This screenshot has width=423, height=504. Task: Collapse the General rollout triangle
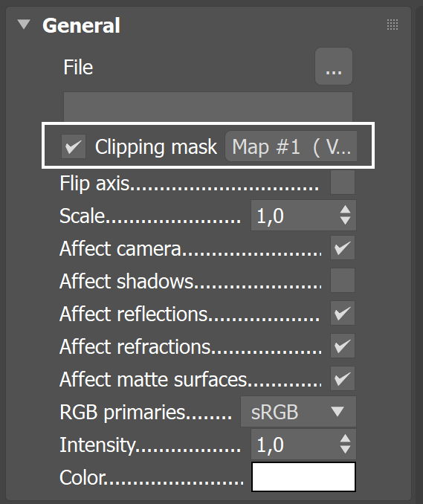[24, 25]
